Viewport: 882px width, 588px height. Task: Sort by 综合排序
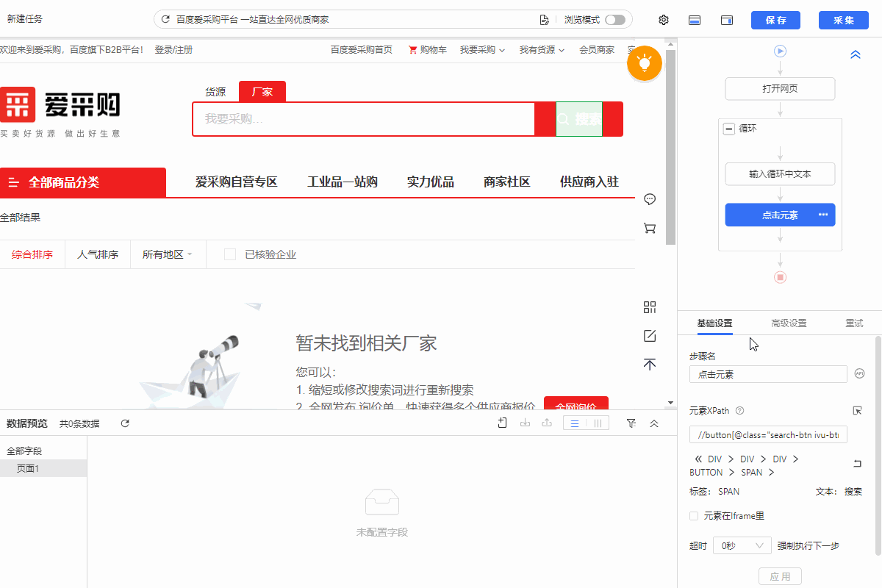pos(32,254)
